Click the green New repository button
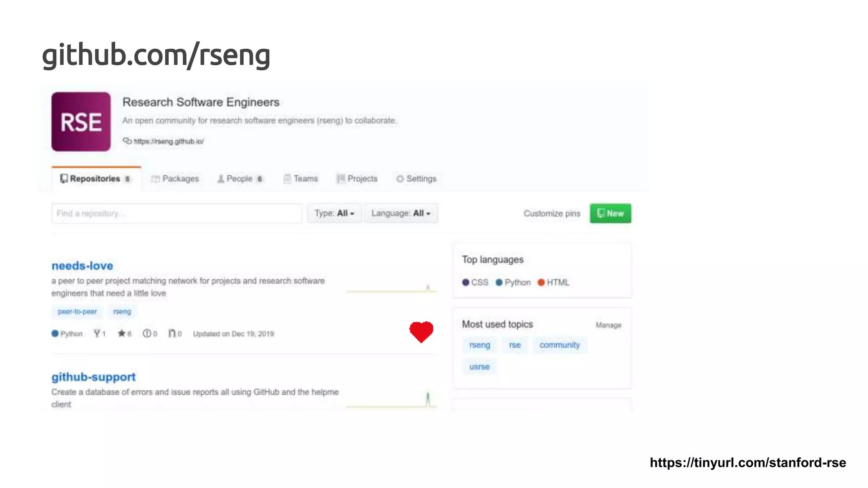Image resolution: width=868 pixels, height=488 pixels. (610, 213)
